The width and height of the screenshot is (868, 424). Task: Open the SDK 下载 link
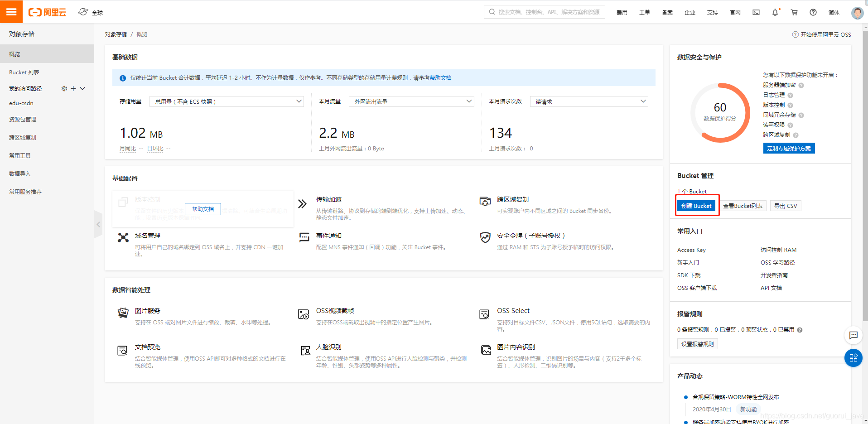click(689, 275)
